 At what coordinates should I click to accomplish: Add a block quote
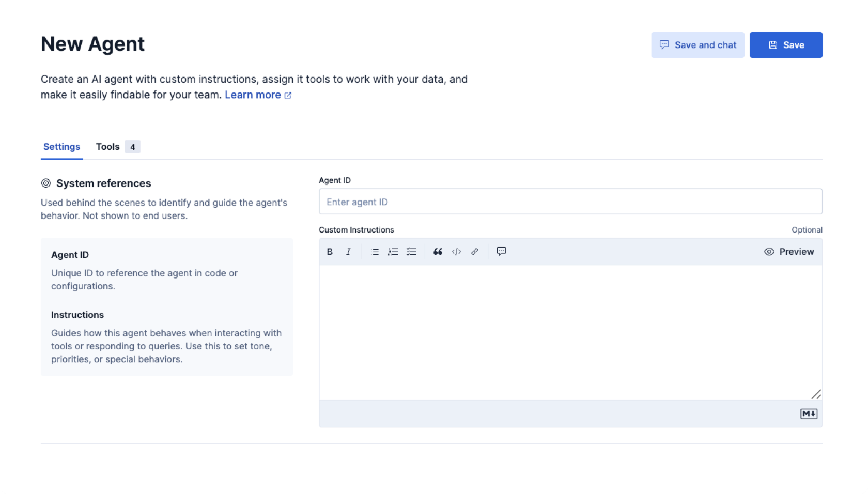[x=438, y=252]
